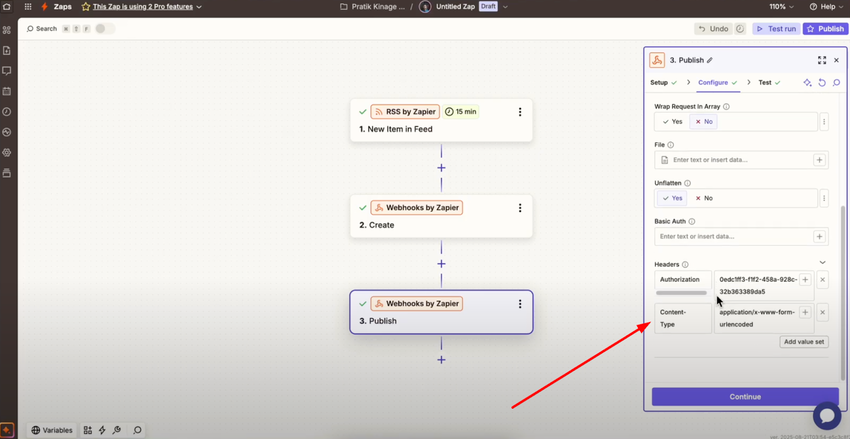This screenshot has width=850, height=439.
Task: Switch to the Test tab
Action: [x=769, y=83]
